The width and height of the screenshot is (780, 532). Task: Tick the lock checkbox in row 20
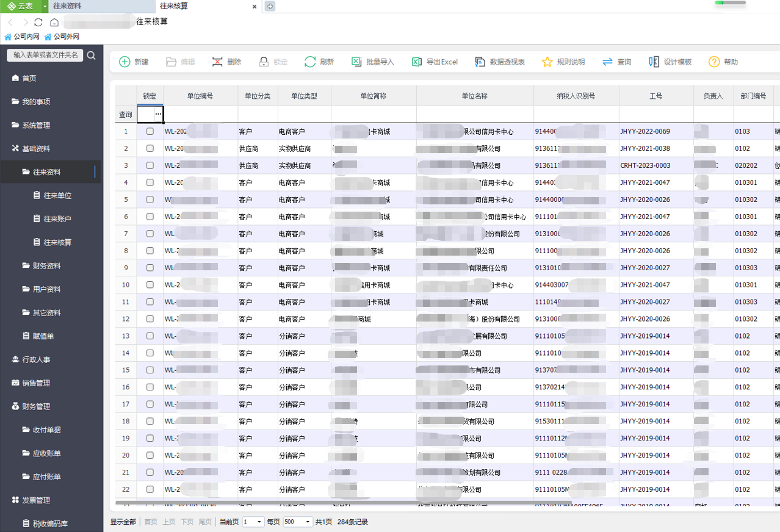[150, 455]
